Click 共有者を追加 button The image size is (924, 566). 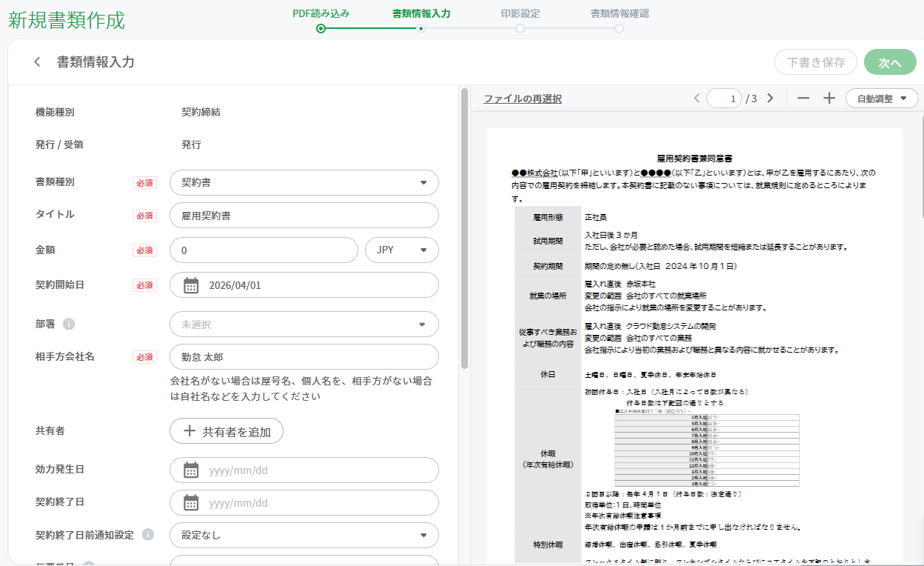(227, 431)
